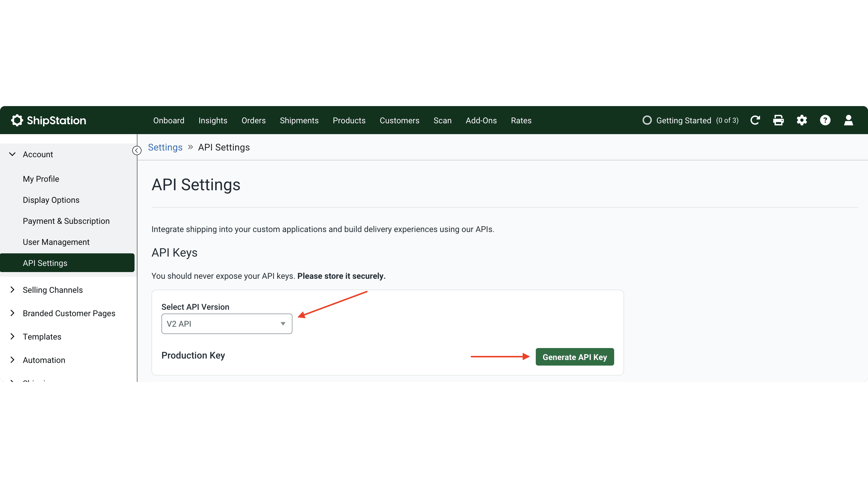Image resolution: width=868 pixels, height=488 pixels.
Task: Collapse the sidebar with the arrow icon
Action: click(x=137, y=150)
